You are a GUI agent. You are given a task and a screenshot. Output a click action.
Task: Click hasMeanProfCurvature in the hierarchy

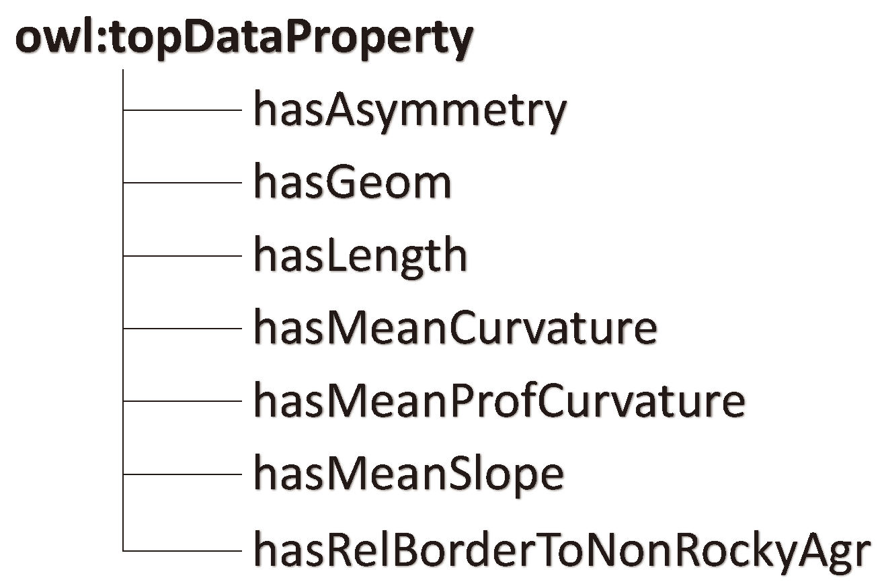[499, 401]
